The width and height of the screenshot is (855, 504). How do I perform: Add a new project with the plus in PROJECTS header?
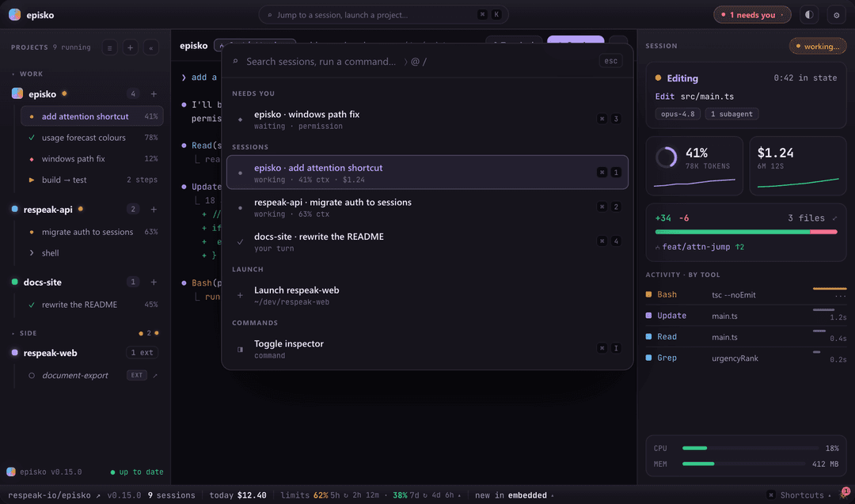point(131,47)
